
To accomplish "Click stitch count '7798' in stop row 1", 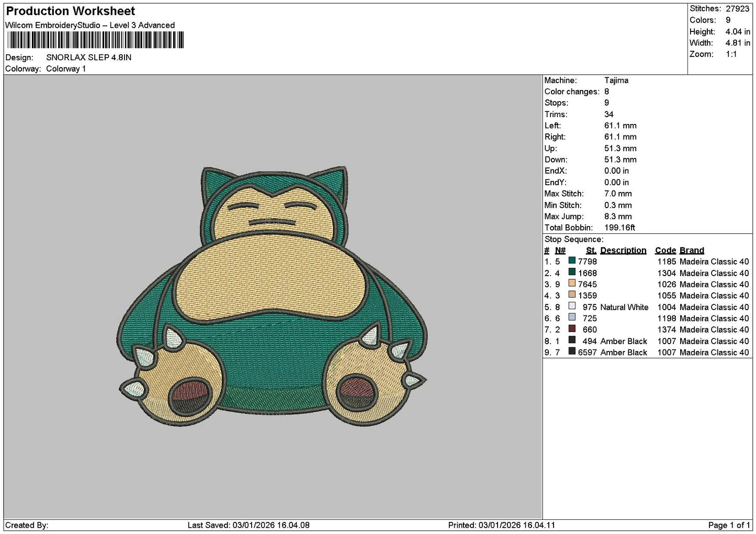I will pos(587,262).
